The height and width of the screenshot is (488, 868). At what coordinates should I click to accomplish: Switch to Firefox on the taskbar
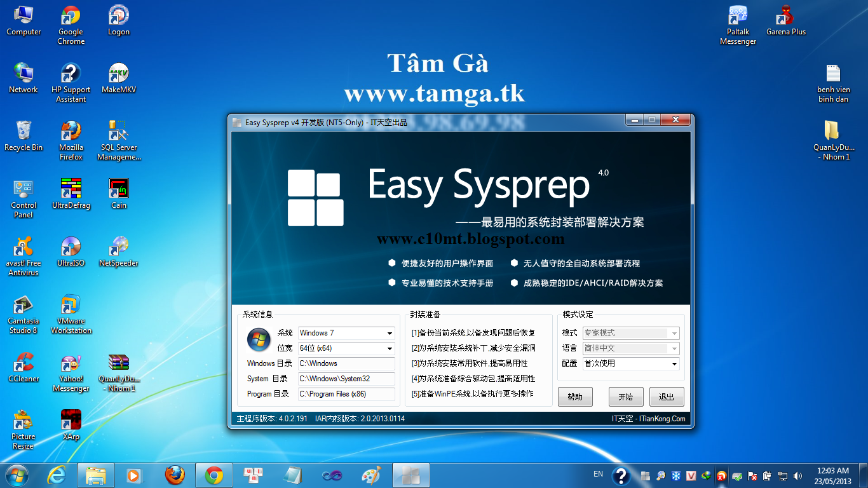tap(174, 475)
